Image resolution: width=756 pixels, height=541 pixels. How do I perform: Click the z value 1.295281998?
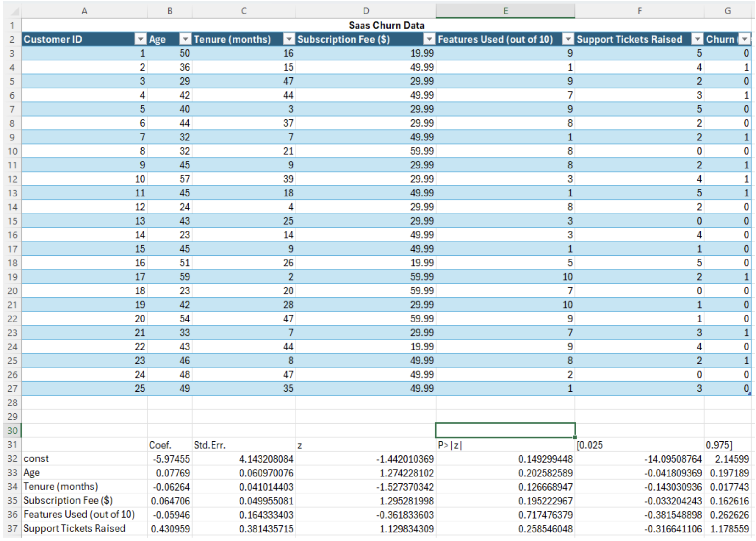[x=366, y=501]
